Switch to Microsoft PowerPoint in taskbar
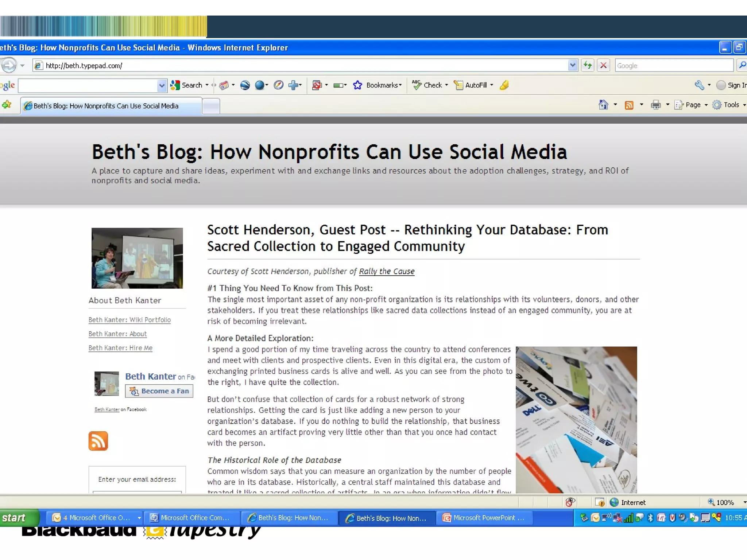747x560 pixels. click(x=484, y=518)
